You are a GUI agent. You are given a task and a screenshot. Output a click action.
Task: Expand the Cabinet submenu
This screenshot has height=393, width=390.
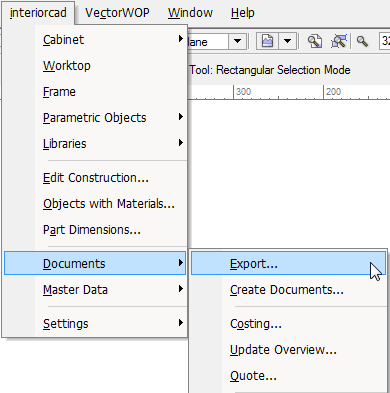pos(95,40)
